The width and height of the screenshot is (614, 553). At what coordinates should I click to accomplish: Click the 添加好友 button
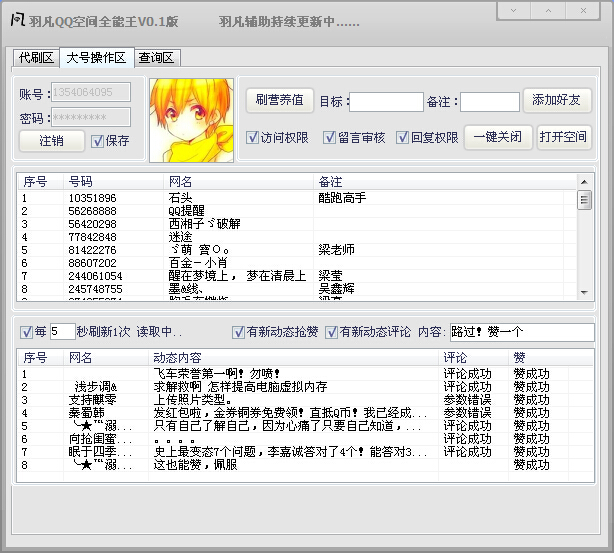[x=557, y=100]
